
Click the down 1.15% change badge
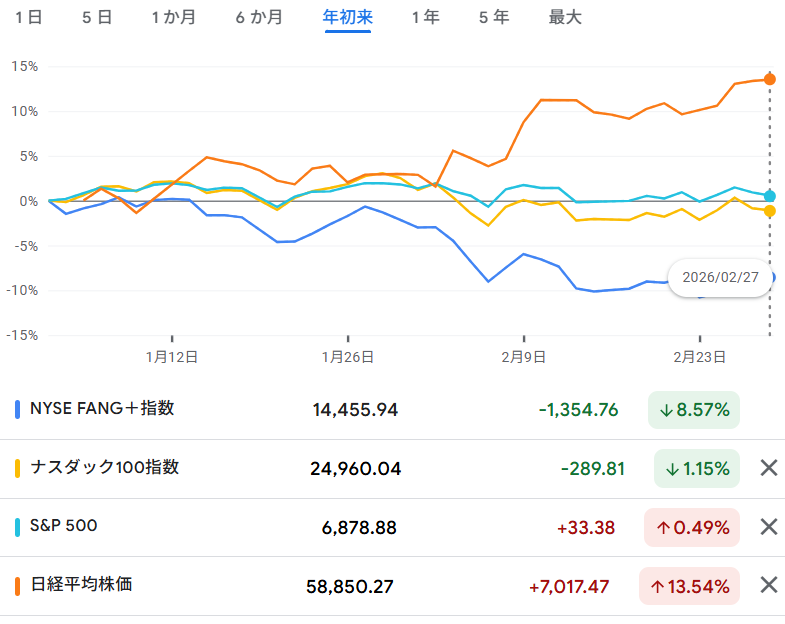(697, 468)
